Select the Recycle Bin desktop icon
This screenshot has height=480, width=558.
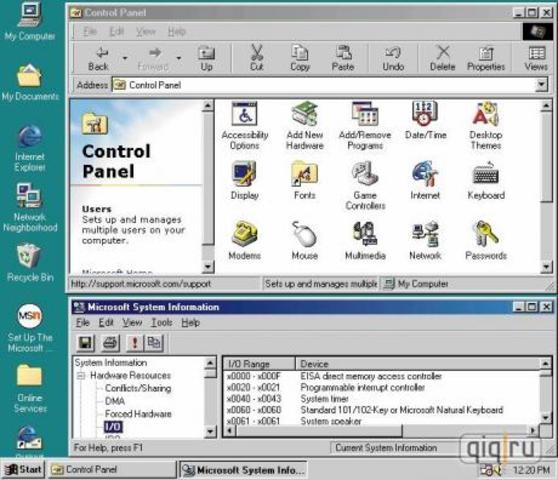[30, 263]
